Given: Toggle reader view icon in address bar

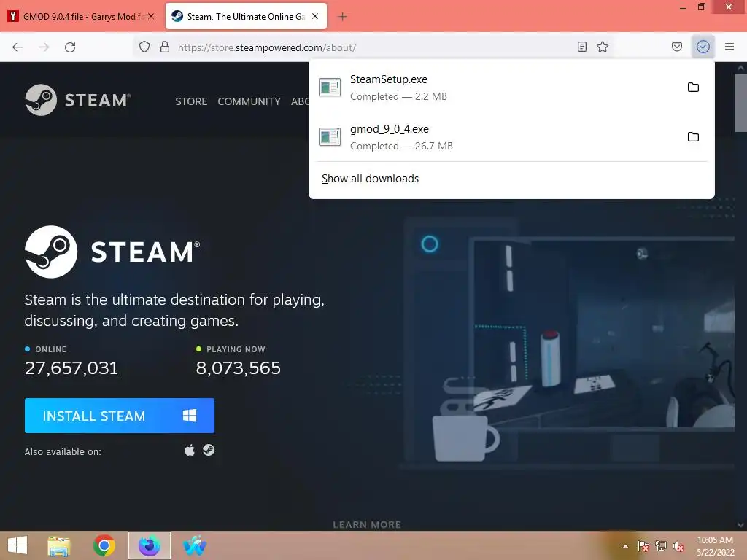Looking at the screenshot, I should point(581,47).
